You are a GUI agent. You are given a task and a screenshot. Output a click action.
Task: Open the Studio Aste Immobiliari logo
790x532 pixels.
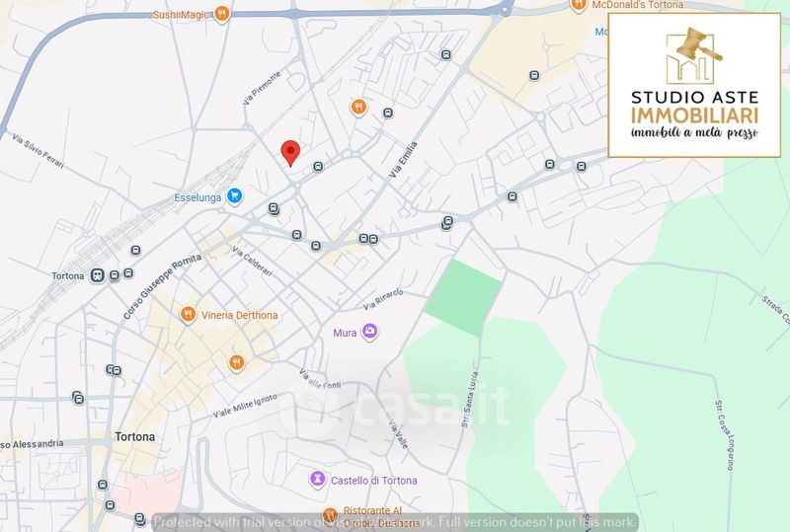695,85
